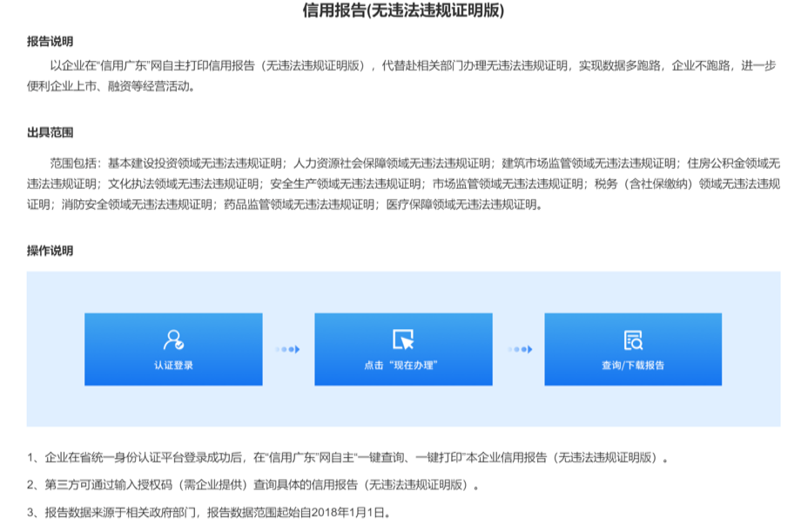808x532 pixels.
Task: Click the arrow before the 查询/下载报告 step
Action: click(519, 349)
